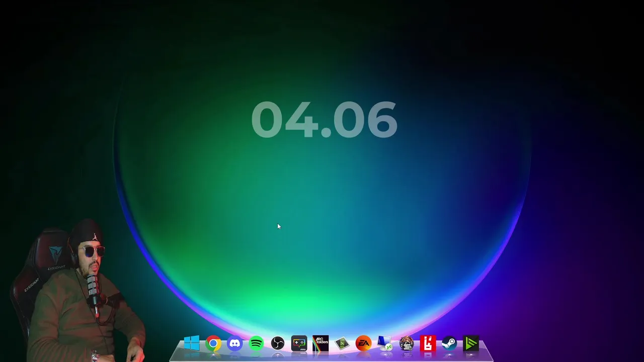The image size is (644, 362).
Task: Open the Windows Start icon in dock
Action: (x=192, y=344)
